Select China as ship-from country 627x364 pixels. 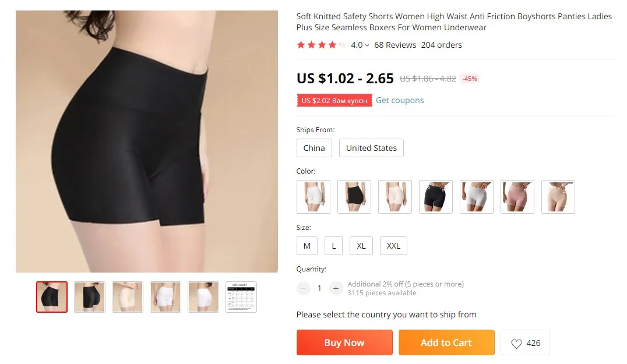(314, 148)
